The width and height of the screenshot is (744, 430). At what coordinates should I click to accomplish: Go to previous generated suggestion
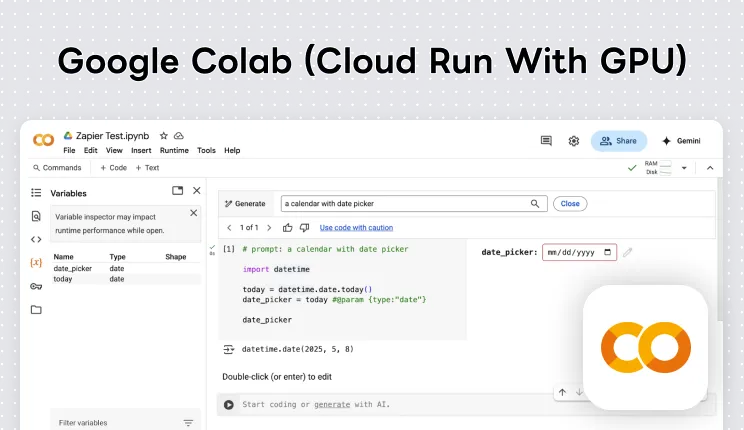pyautogui.click(x=229, y=228)
